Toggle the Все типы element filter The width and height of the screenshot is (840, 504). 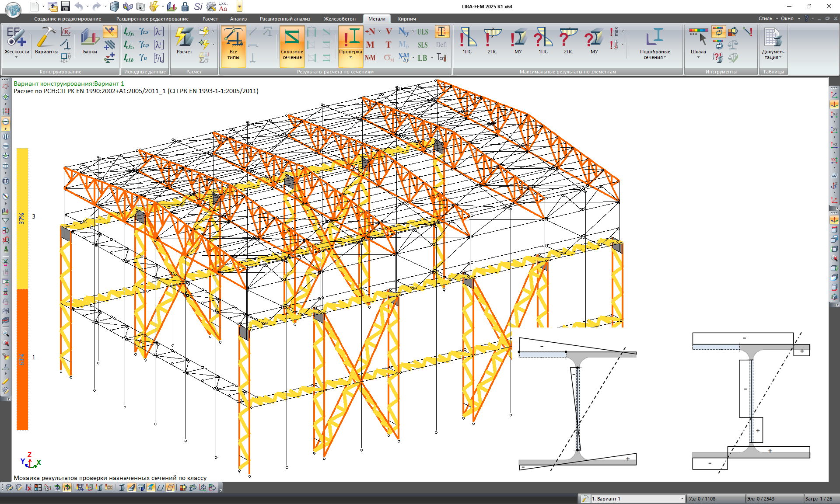pos(233,44)
